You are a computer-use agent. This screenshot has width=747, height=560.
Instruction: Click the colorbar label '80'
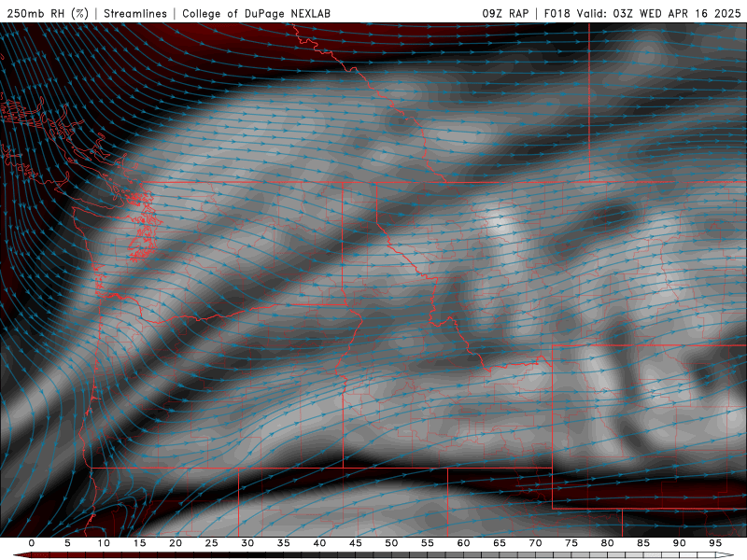608,543
